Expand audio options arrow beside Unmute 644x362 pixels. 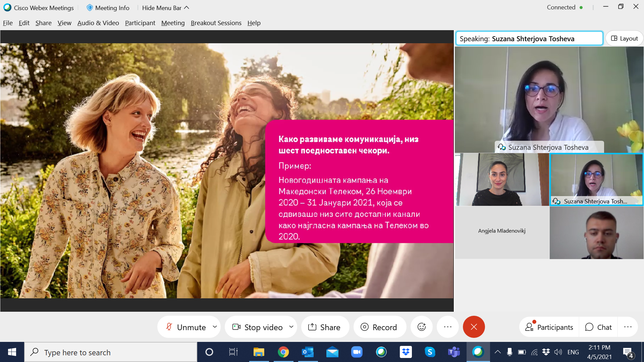(215, 327)
